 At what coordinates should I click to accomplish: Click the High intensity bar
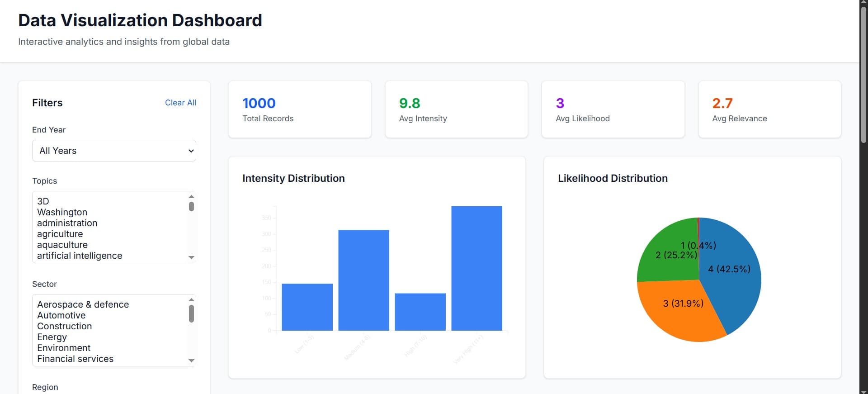click(x=420, y=312)
